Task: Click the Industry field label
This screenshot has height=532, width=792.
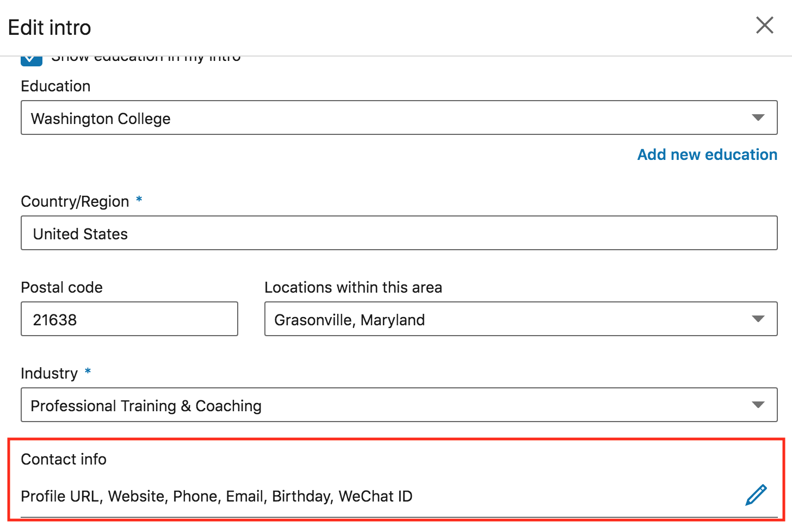Action: coord(49,374)
